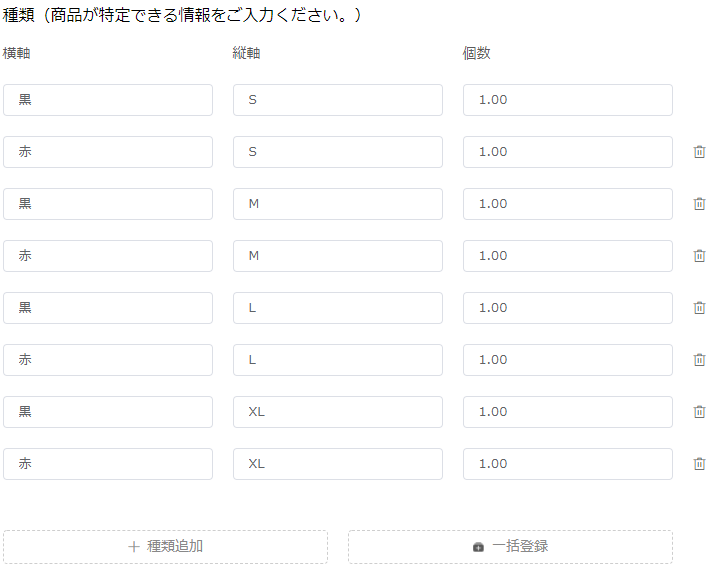This screenshot has width=710, height=579.
Task: Click the 一括登録 button
Action: click(x=510, y=547)
